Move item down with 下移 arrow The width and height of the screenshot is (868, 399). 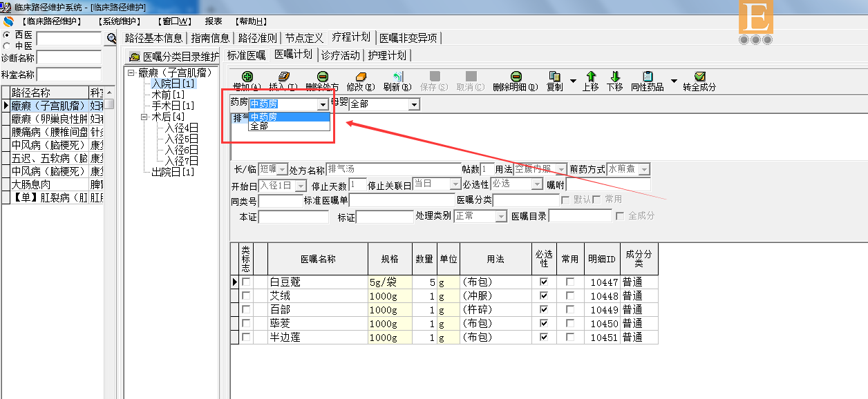tap(615, 77)
